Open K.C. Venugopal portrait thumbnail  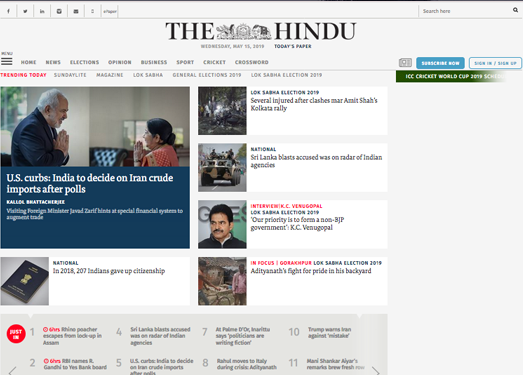[x=222, y=224]
